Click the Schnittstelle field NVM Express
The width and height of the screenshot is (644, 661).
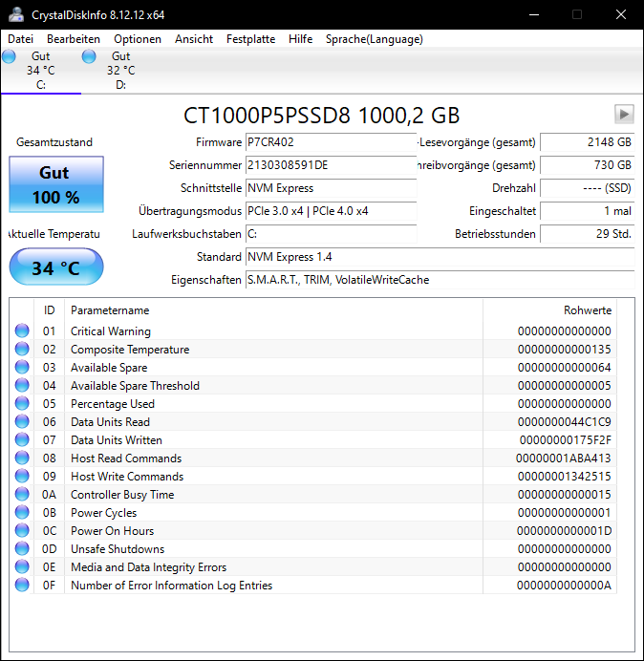tap(331, 188)
